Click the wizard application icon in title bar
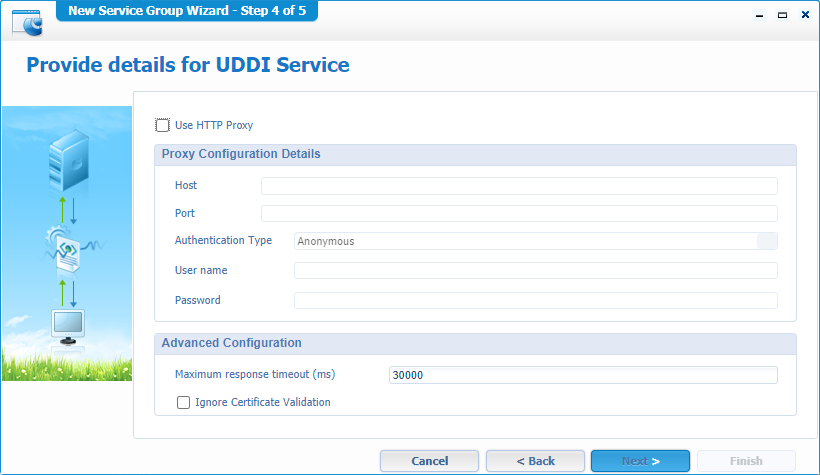 click(x=29, y=15)
